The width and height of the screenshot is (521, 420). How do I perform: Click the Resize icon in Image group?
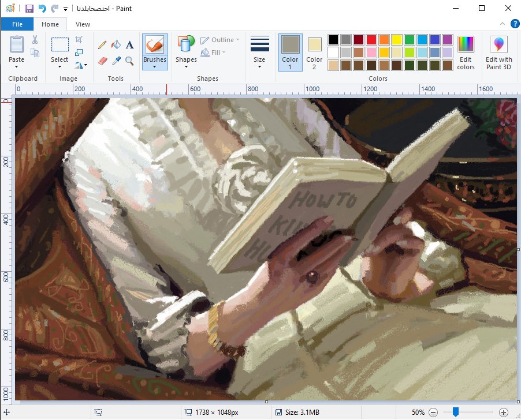(x=79, y=52)
